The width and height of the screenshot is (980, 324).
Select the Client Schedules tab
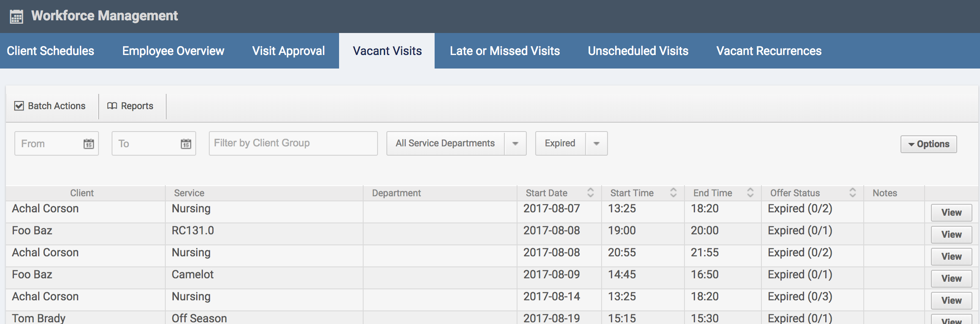coord(50,51)
